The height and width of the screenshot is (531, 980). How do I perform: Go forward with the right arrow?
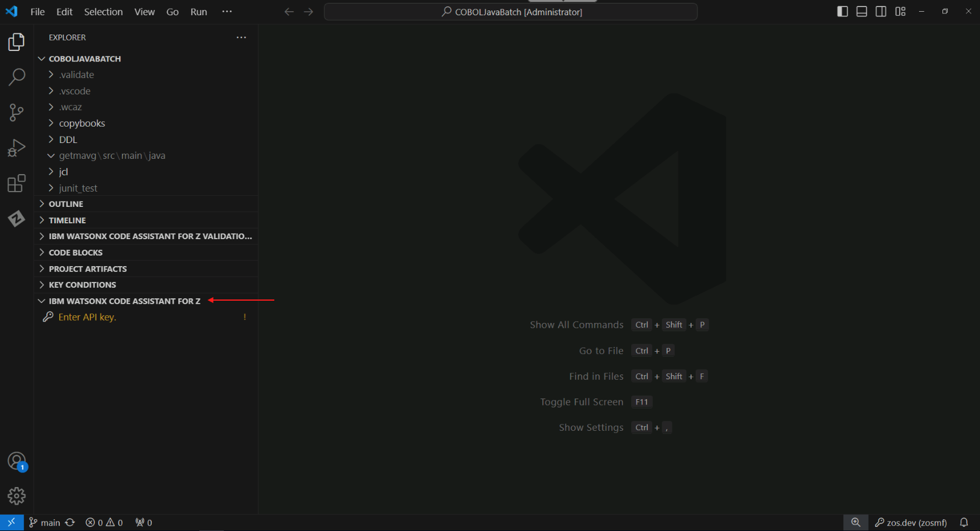click(x=309, y=12)
